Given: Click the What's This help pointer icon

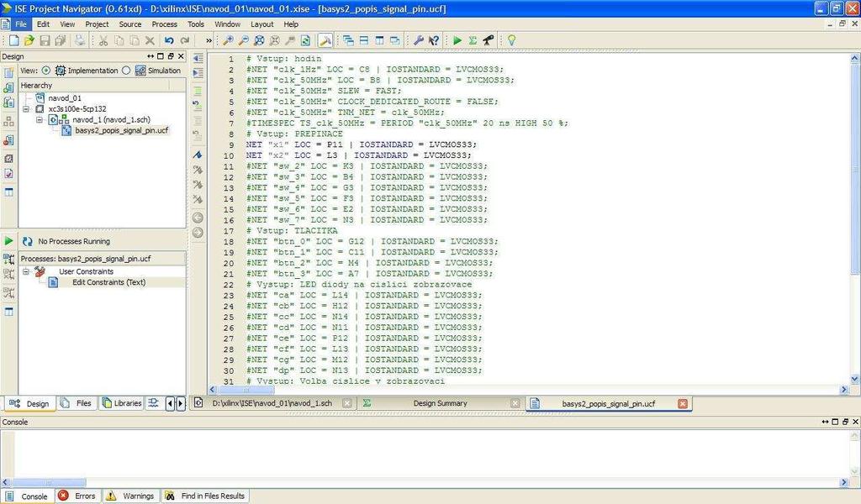Looking at the screenshot, I should tap(434, 40).
